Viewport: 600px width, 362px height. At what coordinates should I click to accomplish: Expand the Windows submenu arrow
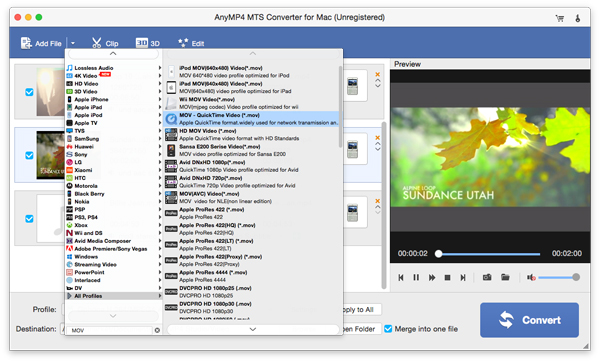[x=160, y=256]
